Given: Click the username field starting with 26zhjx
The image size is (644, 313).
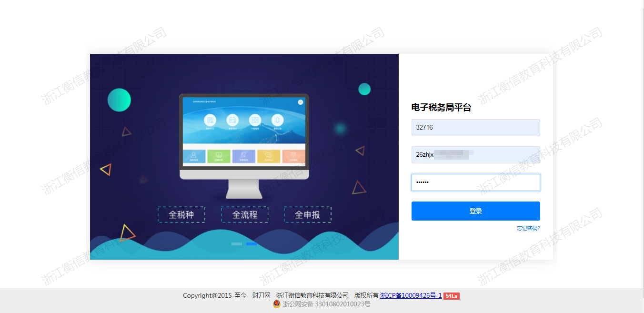Looking at the screenshot, I should [x=475, y=155].
